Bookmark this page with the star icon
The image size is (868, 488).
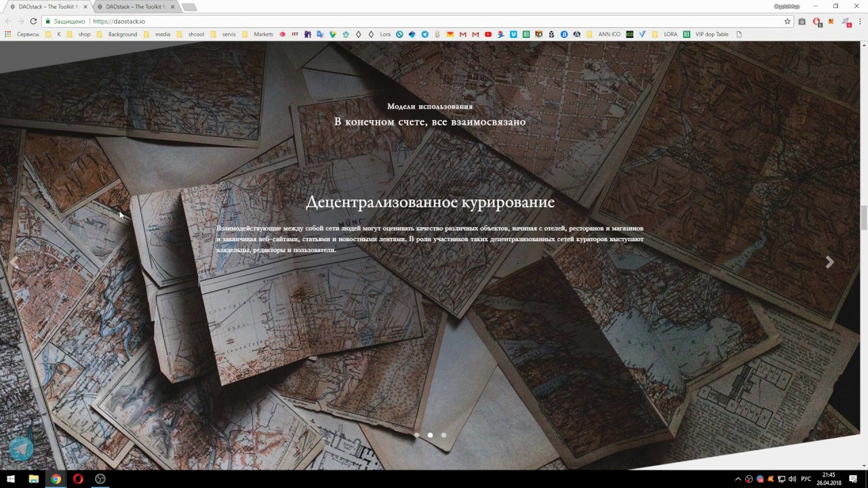(787, 21)
